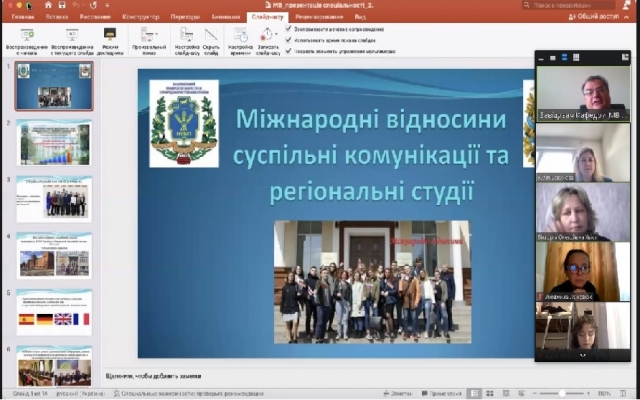Toggle the use timings checkbox
640x400 pixels.
click(x=289, y=38)
